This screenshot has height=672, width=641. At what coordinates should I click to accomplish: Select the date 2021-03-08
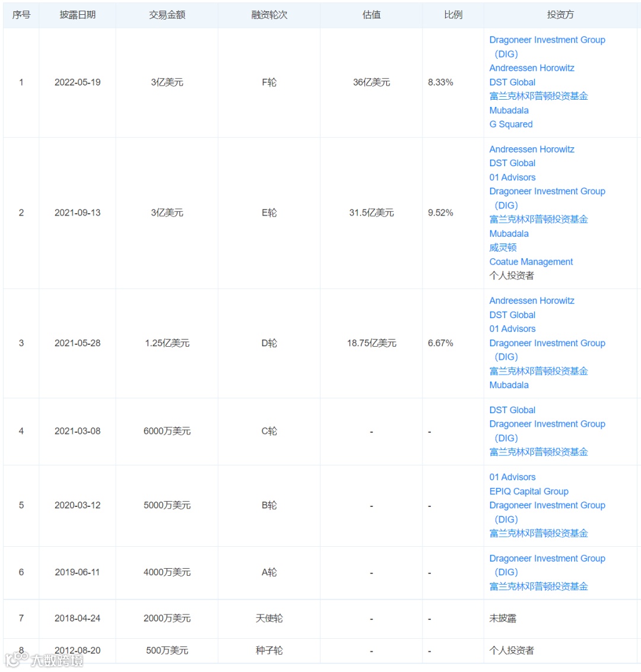(x=78, y=431)
